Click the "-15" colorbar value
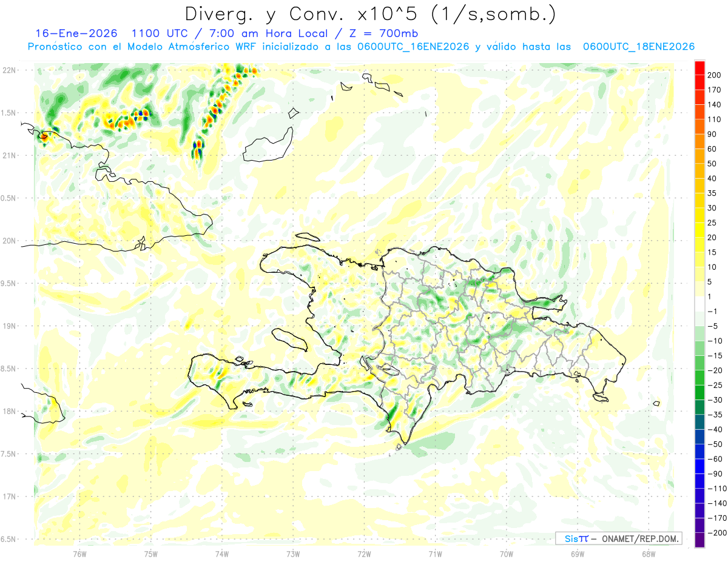The image size is (728, 562). click(715, 355)
